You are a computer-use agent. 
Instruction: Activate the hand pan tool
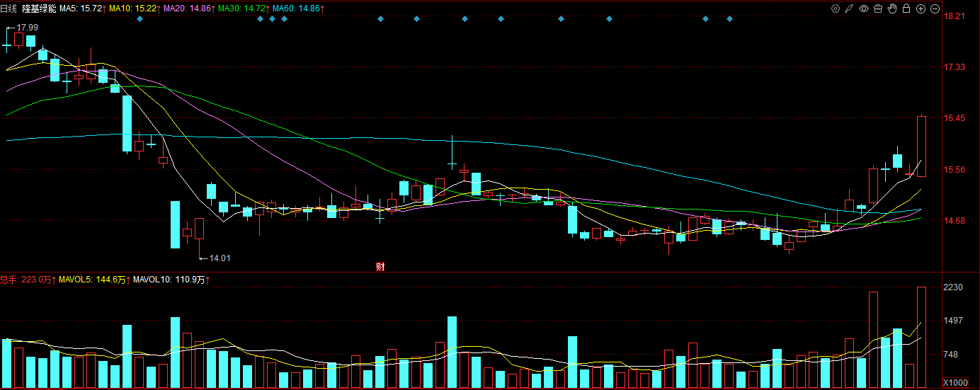892,8
